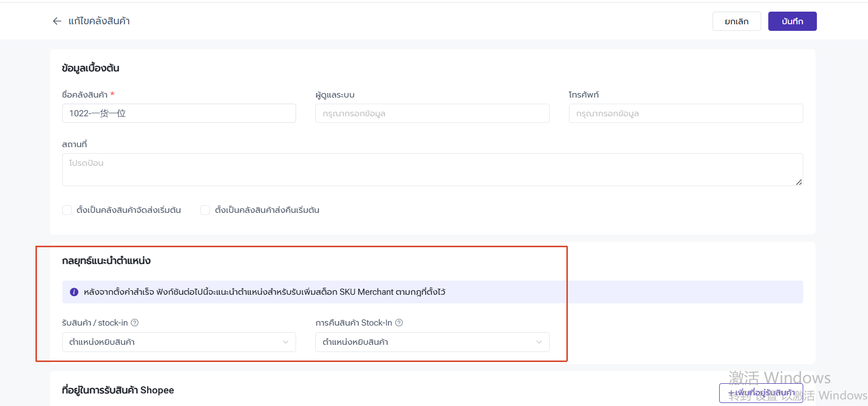Image resolution: width=868 pixels, height=406 pixels.
Task: Click the เพิ่มที่อยู่รับสินค้า add address button
Action: tap(761, 393)
